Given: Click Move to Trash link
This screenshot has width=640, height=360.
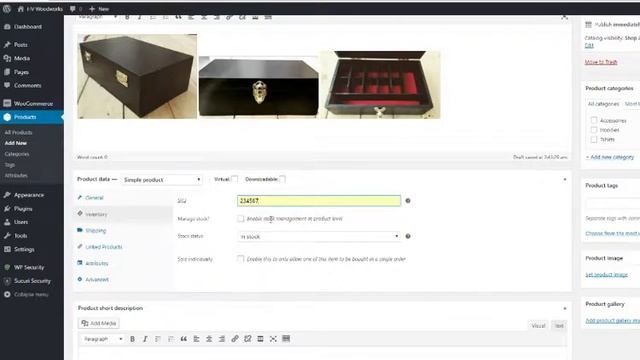Looking at the screenshot, I should pos(601,62).
